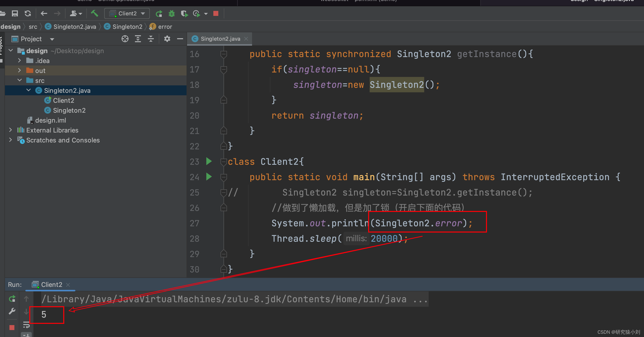Screen dimensions: 644x337
Task: Navigate forward with the right arrow
Action: coord(57,13)
